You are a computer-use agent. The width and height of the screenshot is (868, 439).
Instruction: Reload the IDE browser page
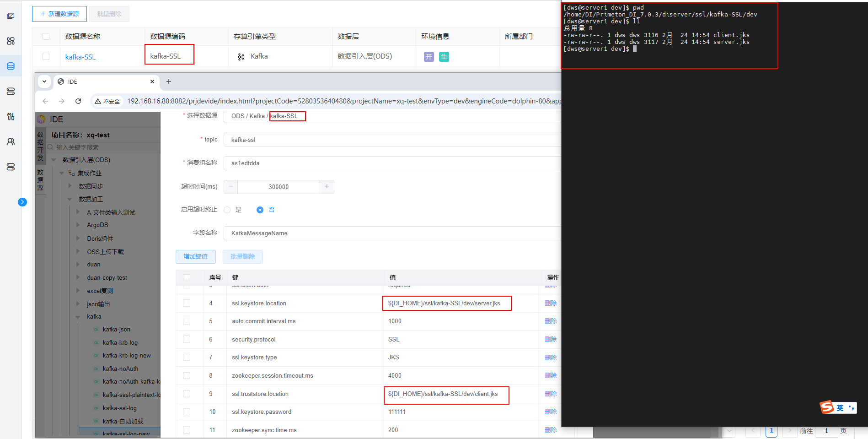[78, 101]
